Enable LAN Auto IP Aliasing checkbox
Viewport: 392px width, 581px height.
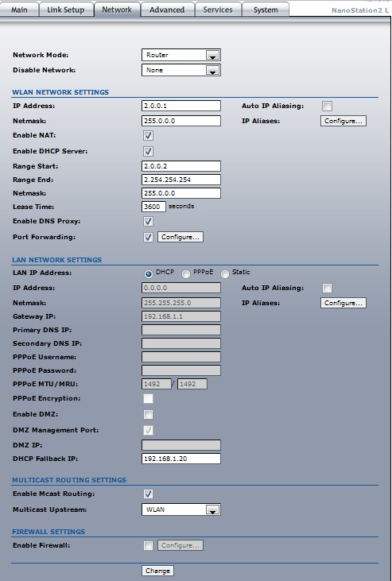pos(327,288)
